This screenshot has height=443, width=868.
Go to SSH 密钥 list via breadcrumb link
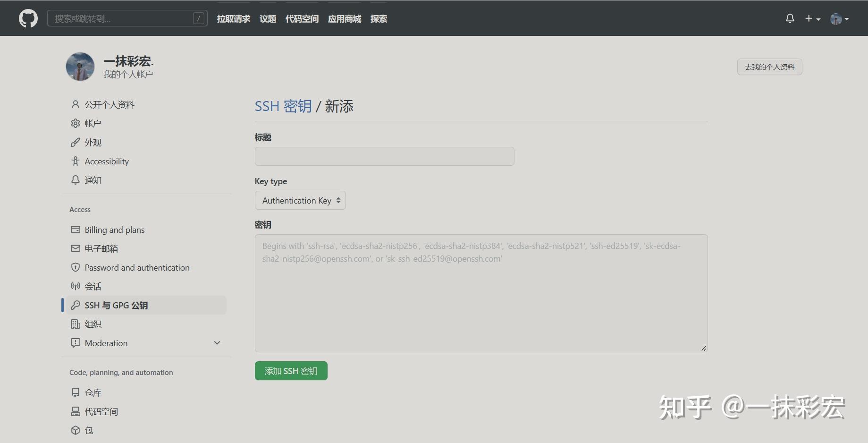tap(283, 106)
